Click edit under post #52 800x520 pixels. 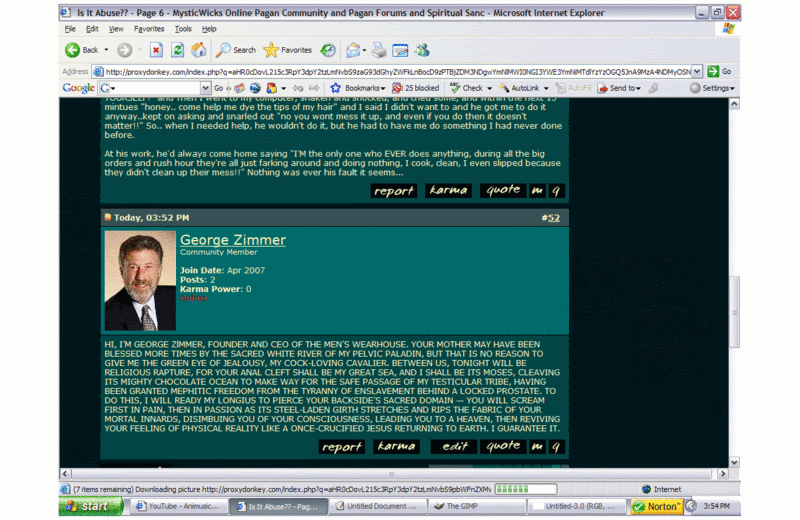click(454, 447)
